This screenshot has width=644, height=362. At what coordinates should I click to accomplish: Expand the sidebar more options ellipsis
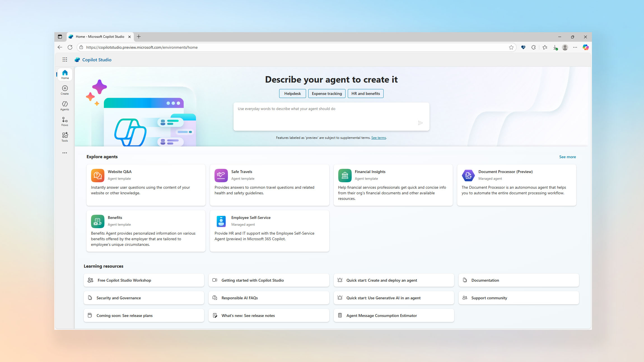tap(65, 153)
